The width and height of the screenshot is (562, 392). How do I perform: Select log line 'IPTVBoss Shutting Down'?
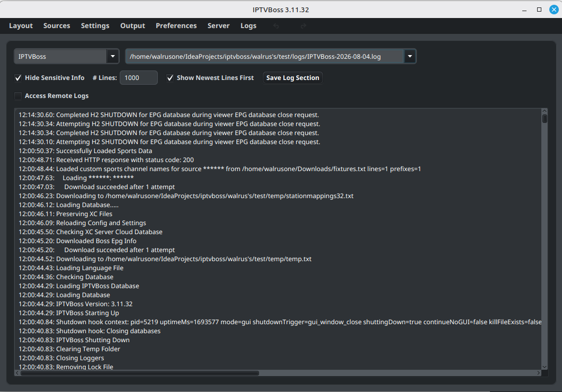tap(74, 340)
